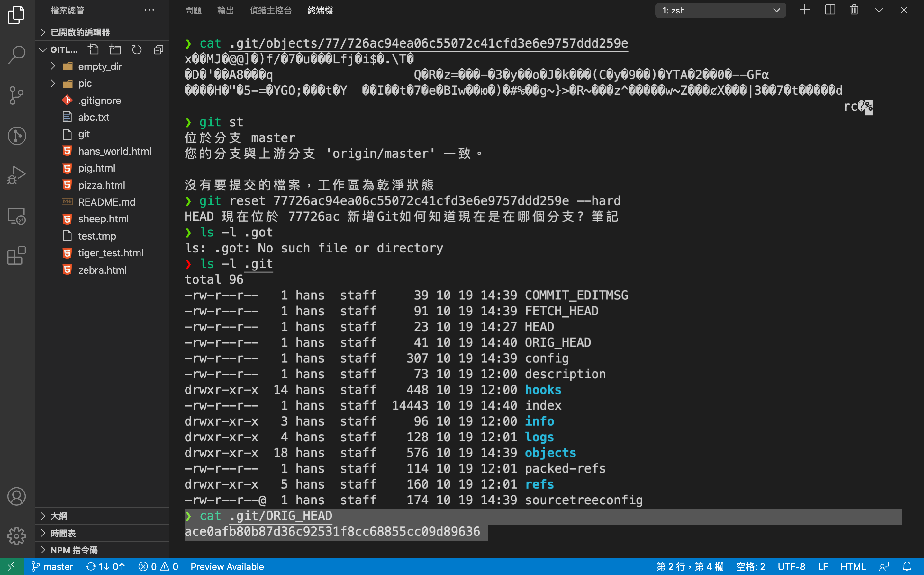Refresh the explorer file tree
Viewport: 924px width, 575px height.
(x=137, y=49)
